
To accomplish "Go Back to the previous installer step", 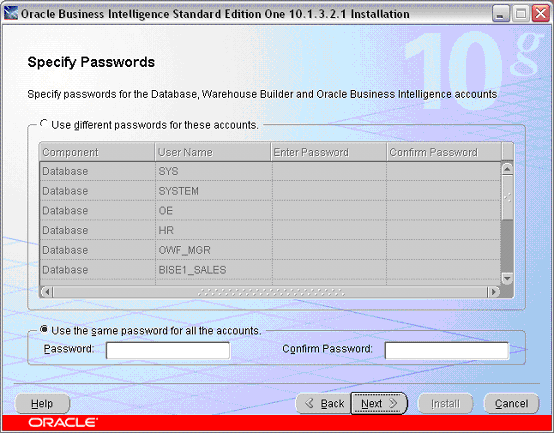I will [x=324, y=403].
